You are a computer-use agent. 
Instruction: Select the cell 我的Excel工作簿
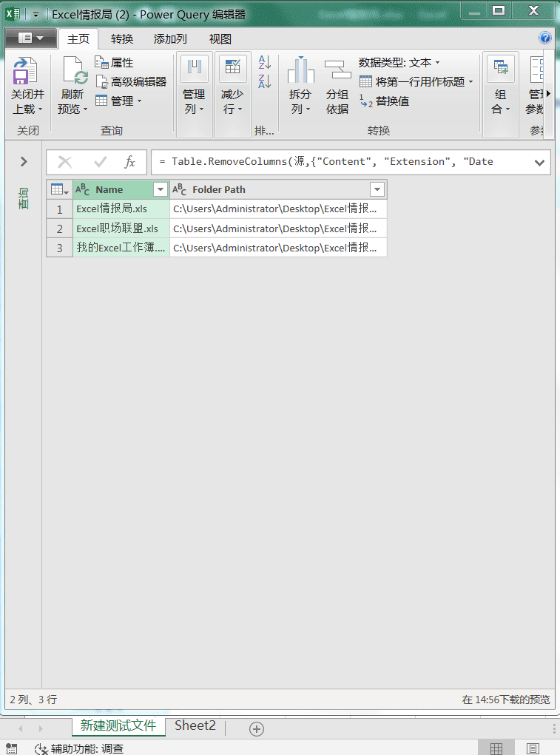click(x=121, y=248)
